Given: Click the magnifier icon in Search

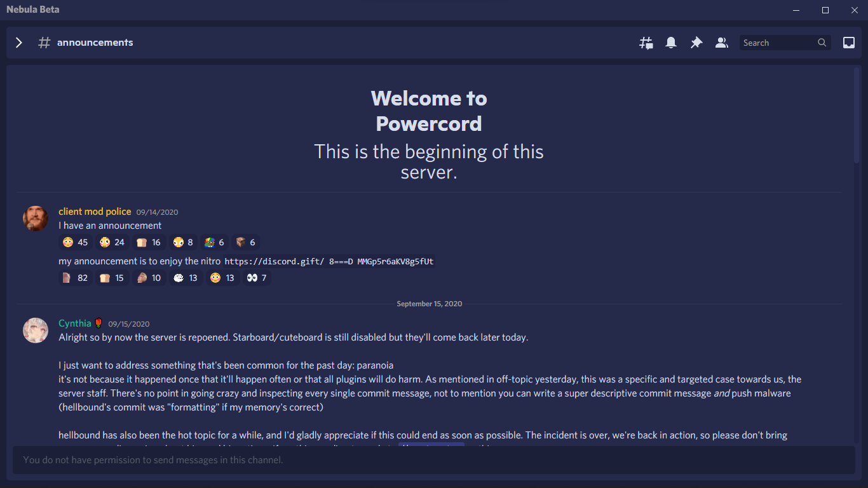Looking at the screenshot, I should [822, 43].
